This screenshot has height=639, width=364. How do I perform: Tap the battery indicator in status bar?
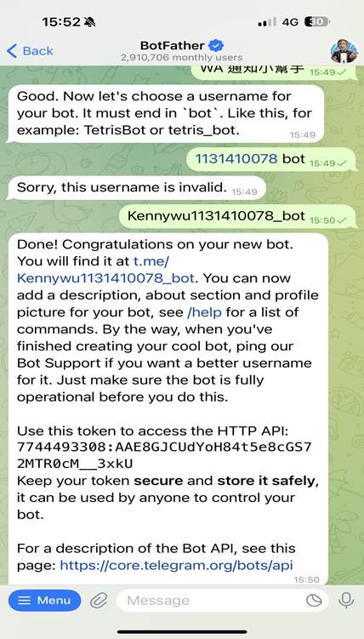point(316,21)
